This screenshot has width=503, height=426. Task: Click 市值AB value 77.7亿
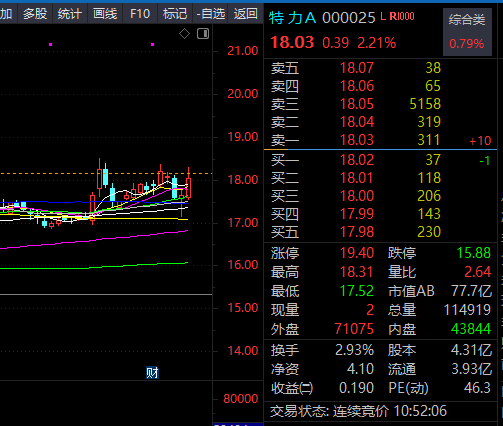pyautogui.click(x=471, y=291)
